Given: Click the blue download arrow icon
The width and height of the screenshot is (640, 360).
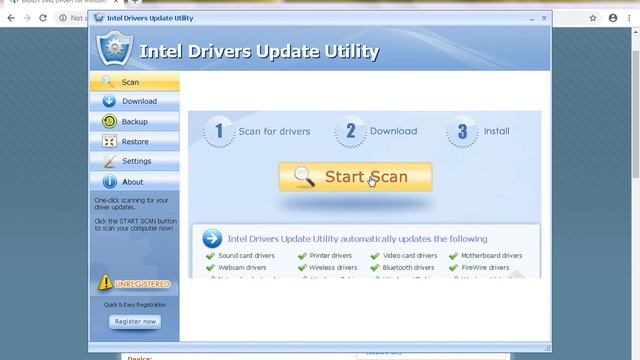Looking at the screenshot, I should [109, 101].
